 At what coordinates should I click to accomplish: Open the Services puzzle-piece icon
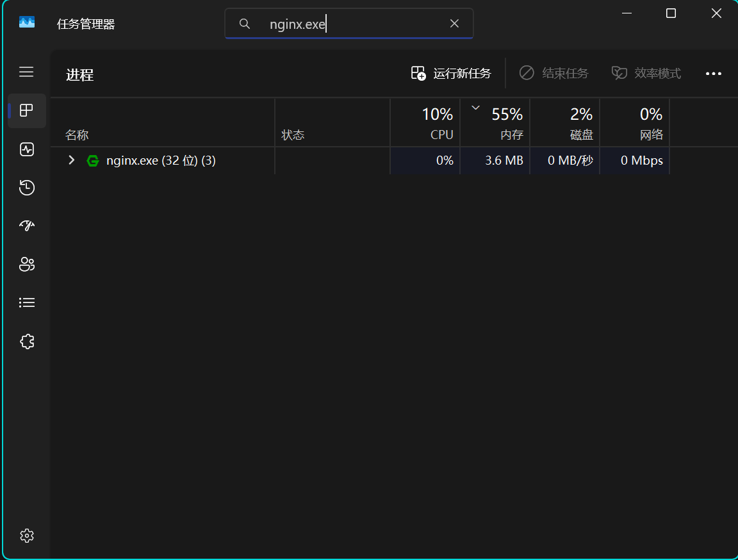point(26,342)
